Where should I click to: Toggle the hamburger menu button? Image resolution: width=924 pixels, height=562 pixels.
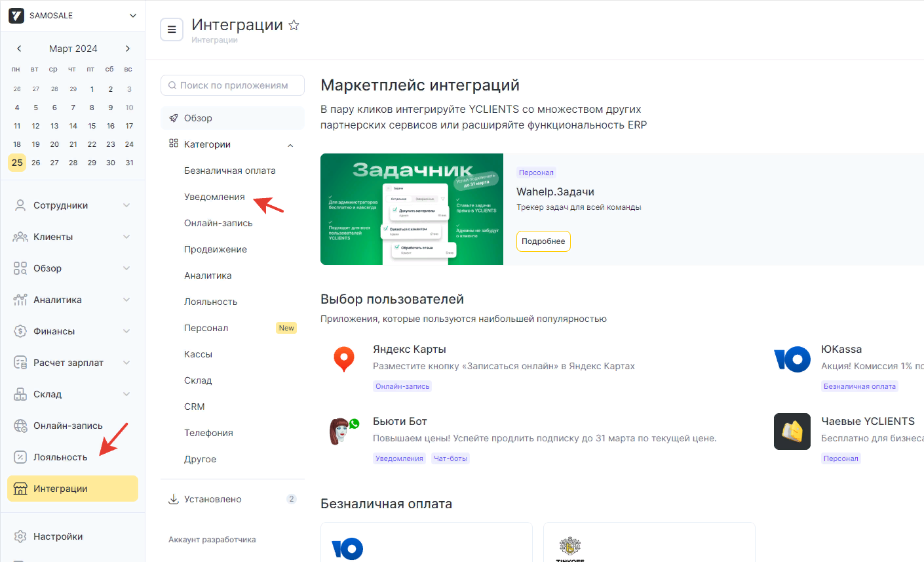click(x=172, y=30)
